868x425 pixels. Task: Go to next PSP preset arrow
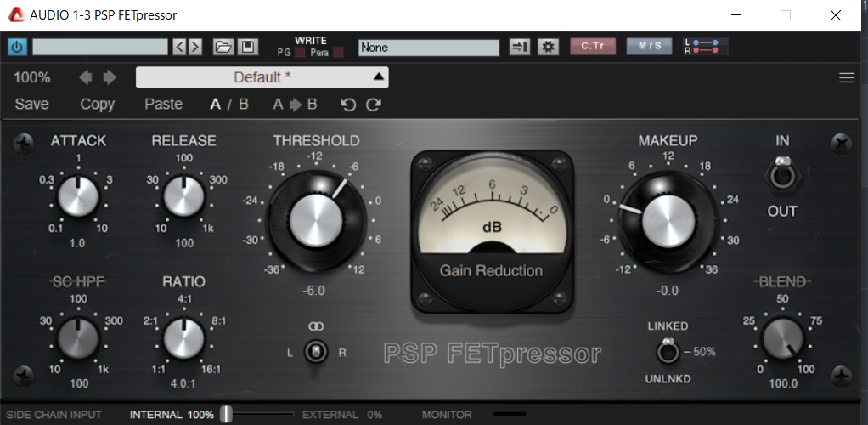pos(110,77)
